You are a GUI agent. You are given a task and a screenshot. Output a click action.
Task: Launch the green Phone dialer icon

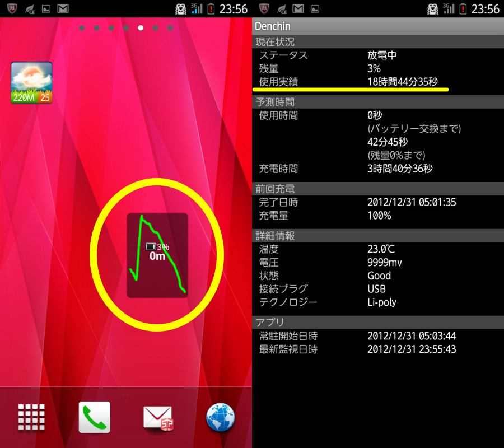[x=95, y=417]
